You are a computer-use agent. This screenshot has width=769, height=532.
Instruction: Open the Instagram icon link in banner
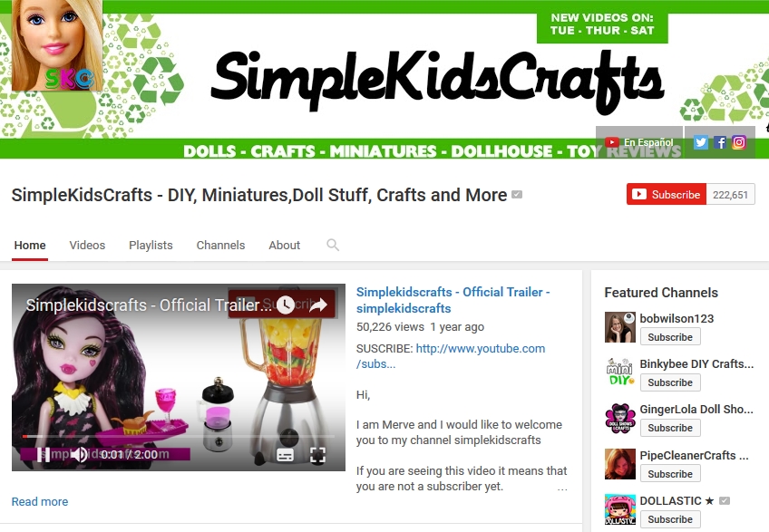(x=738, y=142)
